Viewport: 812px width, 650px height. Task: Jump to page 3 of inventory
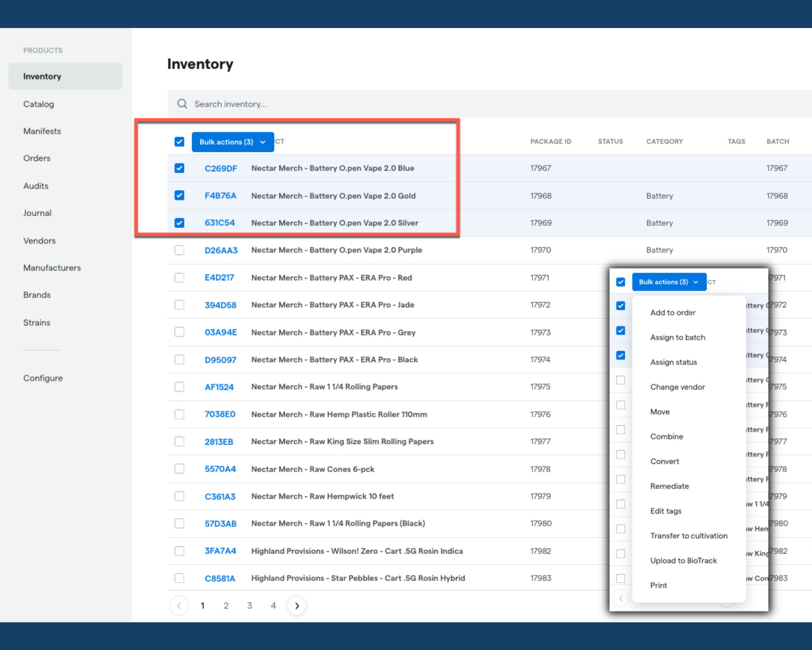pyautogui.click(x=250, y=605)
